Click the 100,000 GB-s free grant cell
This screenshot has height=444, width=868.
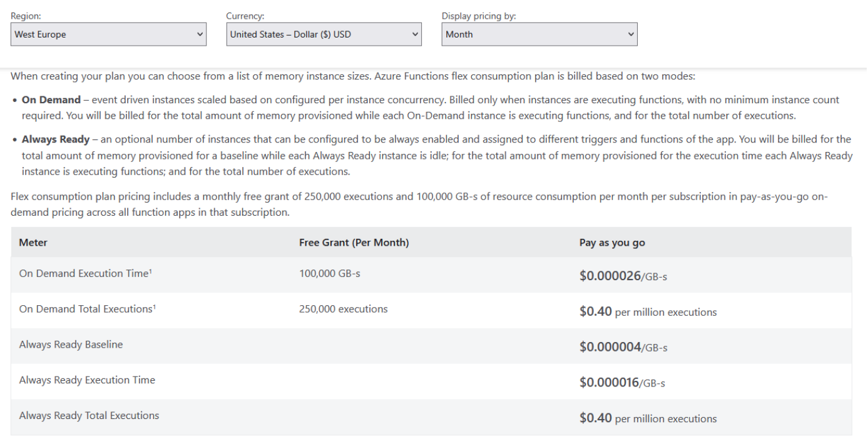(329, 273)
